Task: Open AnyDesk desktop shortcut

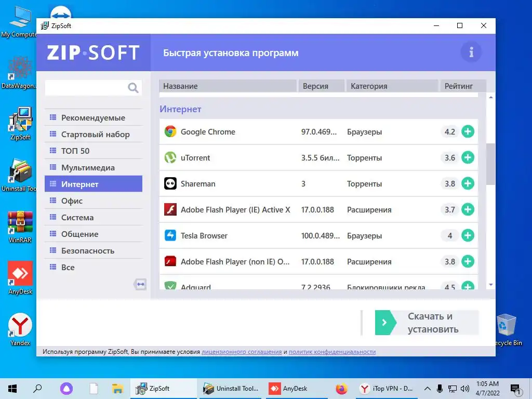Action: (x=20, y=278)
